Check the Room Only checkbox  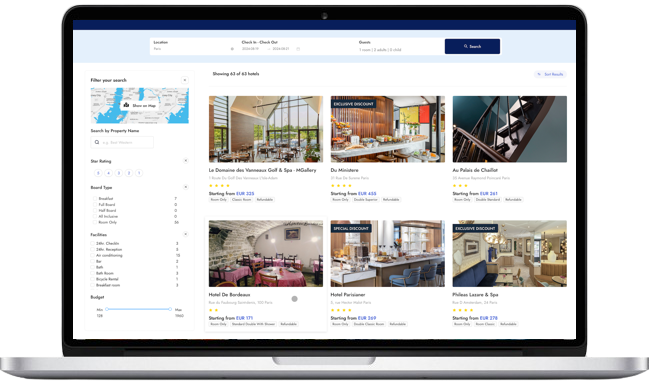[95, 222]
